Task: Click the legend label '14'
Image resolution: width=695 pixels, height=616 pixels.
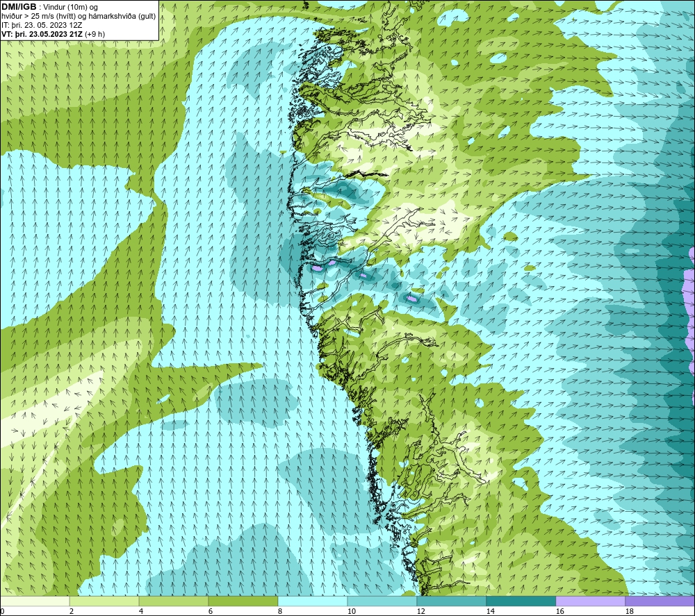Action: [x=490, y=611]
